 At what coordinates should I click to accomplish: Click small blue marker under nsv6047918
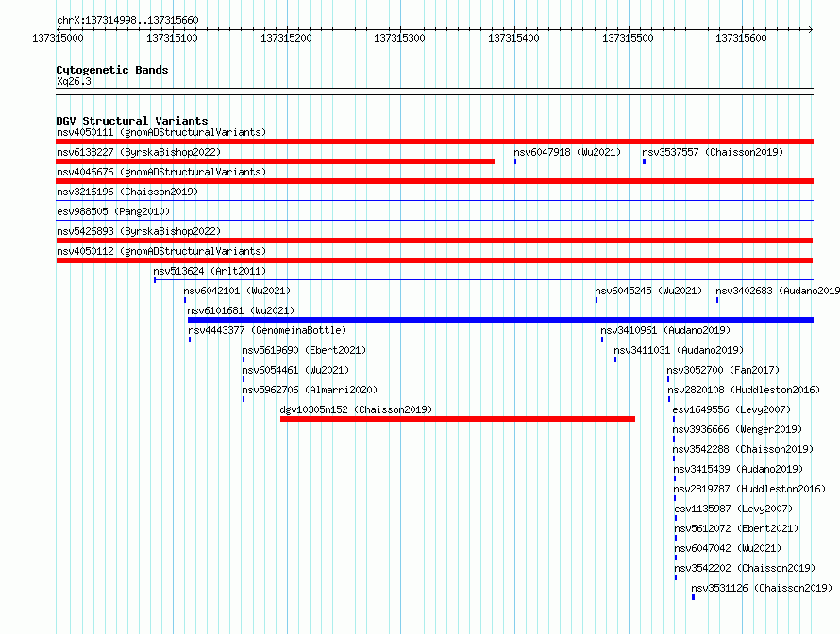[515, 161]
